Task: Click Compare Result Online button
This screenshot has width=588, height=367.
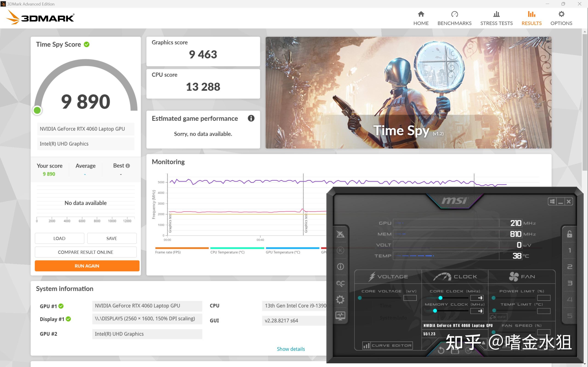Action: (85, 252)
